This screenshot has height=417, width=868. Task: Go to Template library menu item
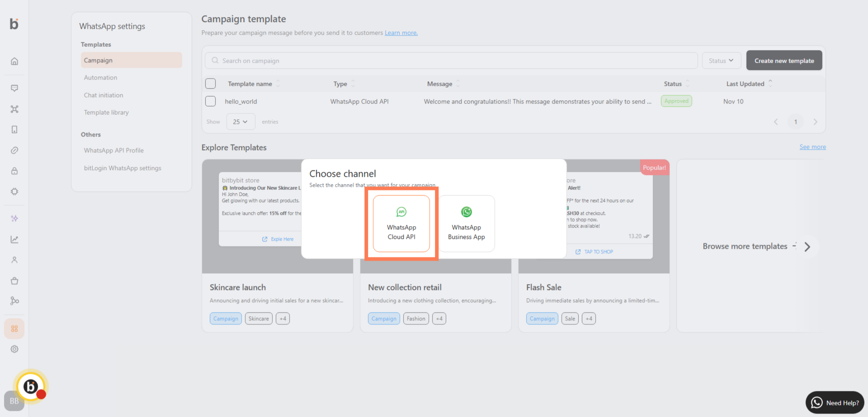click(106, 112)
